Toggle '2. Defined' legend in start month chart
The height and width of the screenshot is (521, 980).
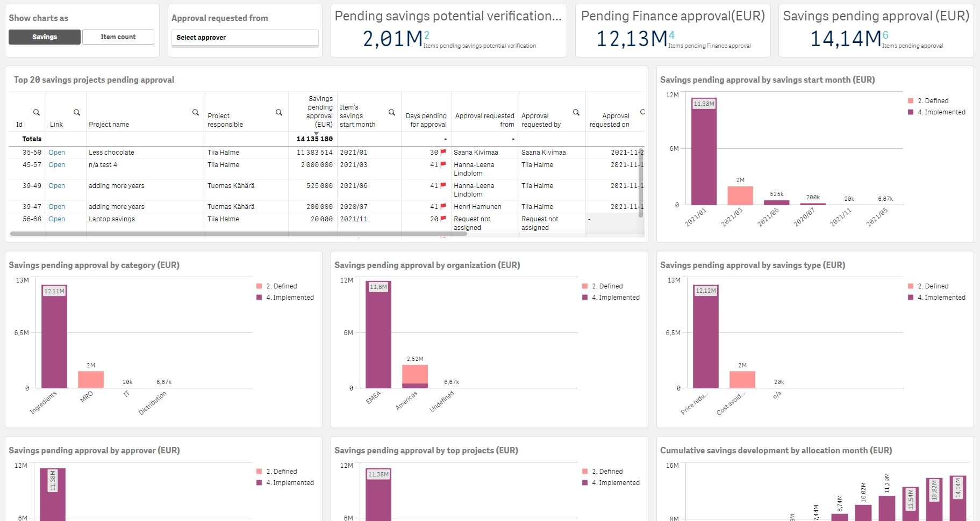[x=933, y=101]
